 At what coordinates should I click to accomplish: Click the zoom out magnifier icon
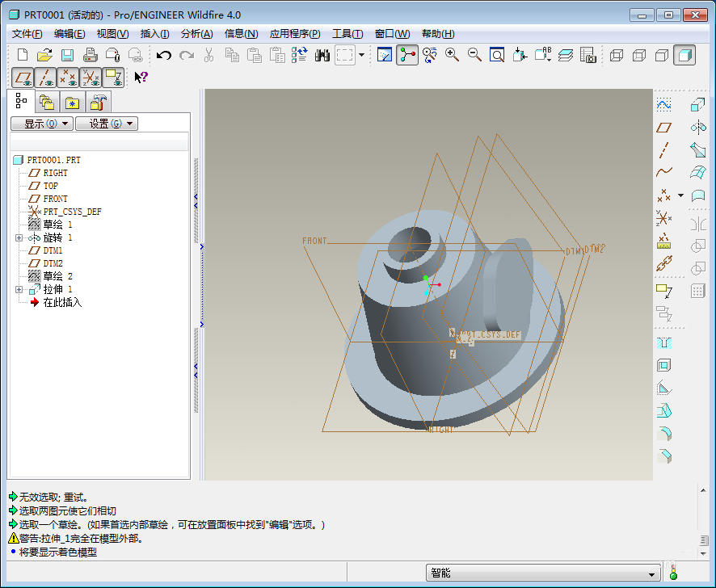click(475, 55)
